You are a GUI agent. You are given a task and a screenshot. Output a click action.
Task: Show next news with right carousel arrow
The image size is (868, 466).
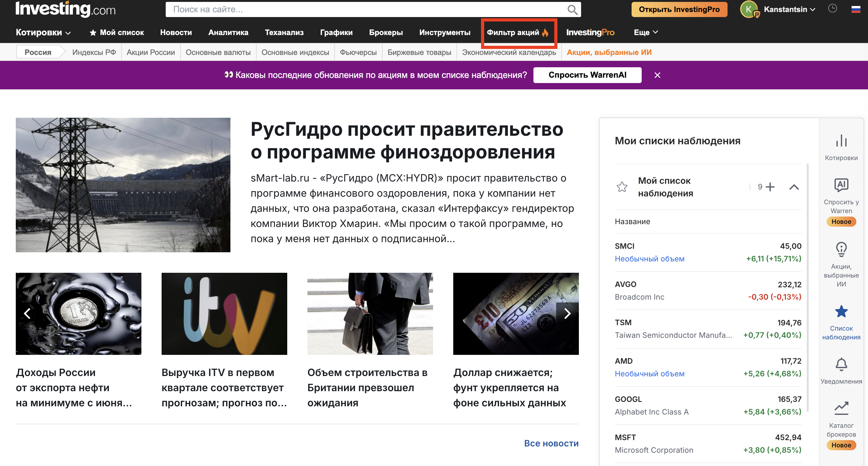pyautogui.click(x=568, y=314)
